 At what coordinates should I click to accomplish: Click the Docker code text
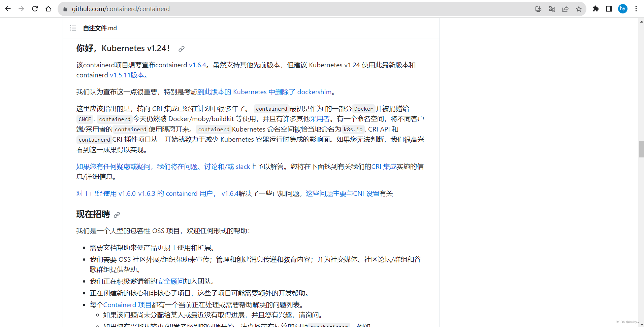pyautogui.click(x=363, y=109)
